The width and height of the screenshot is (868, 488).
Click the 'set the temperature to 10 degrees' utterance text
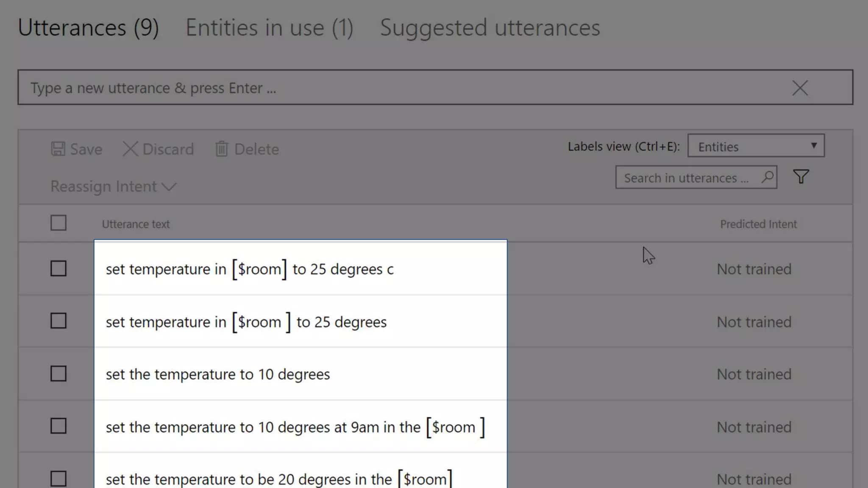(217, 374)
